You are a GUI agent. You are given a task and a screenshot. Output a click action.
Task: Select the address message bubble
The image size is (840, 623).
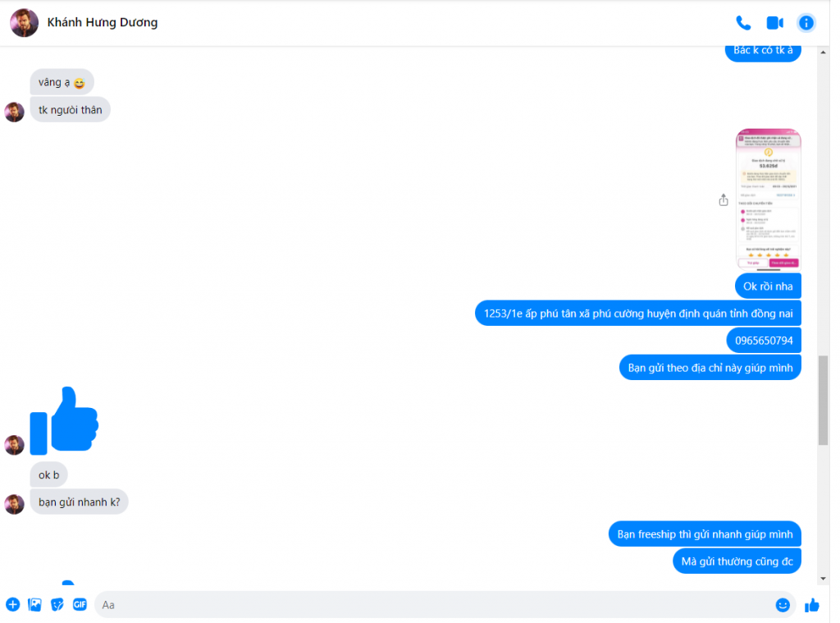pyautogui.click(x=638, y=313)
